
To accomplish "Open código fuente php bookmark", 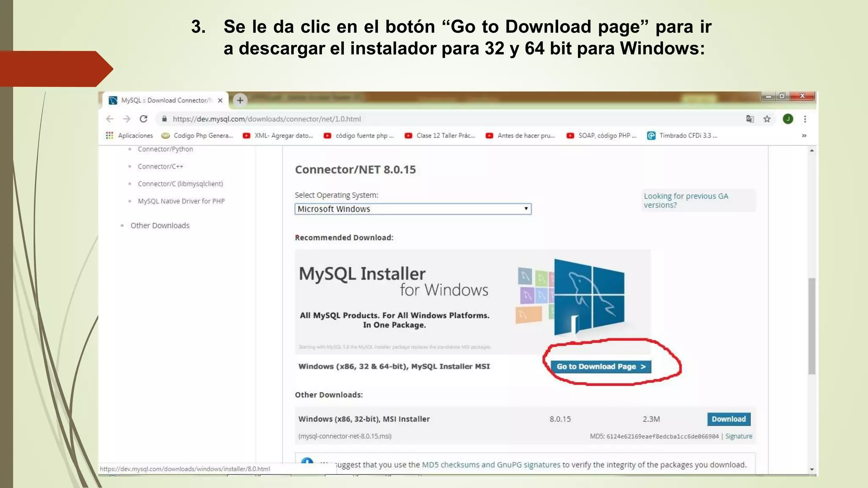I will [359, 136].
